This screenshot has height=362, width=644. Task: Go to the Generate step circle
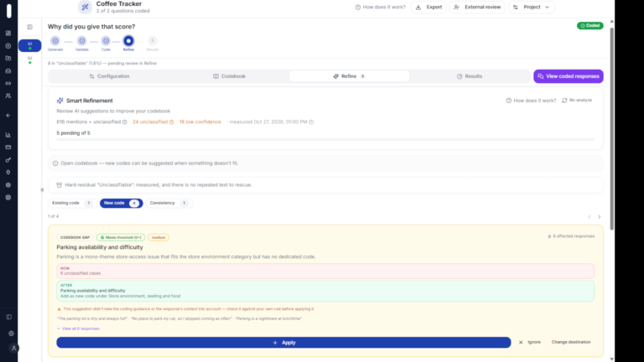[55, 40]
